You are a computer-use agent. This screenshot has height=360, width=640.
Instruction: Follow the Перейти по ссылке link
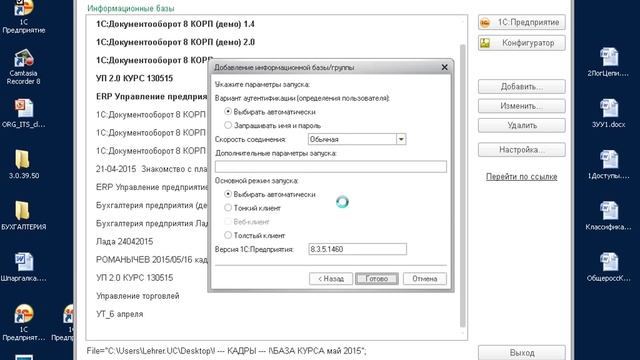(522, 177)
